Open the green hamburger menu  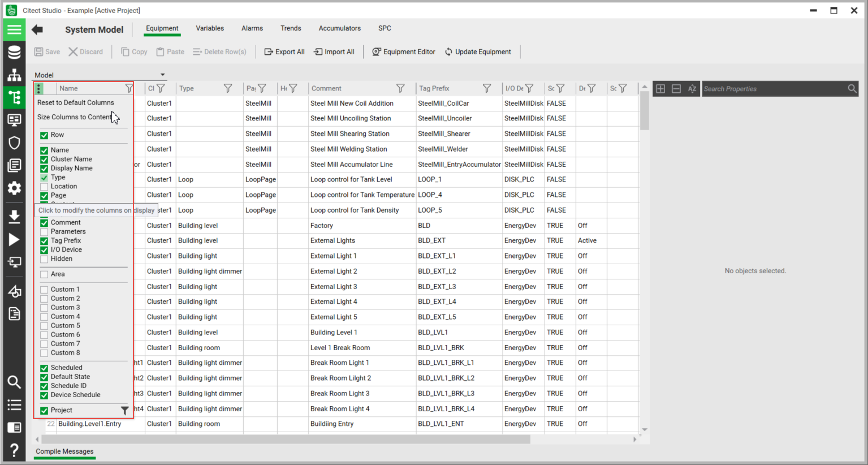click(14, 29)
